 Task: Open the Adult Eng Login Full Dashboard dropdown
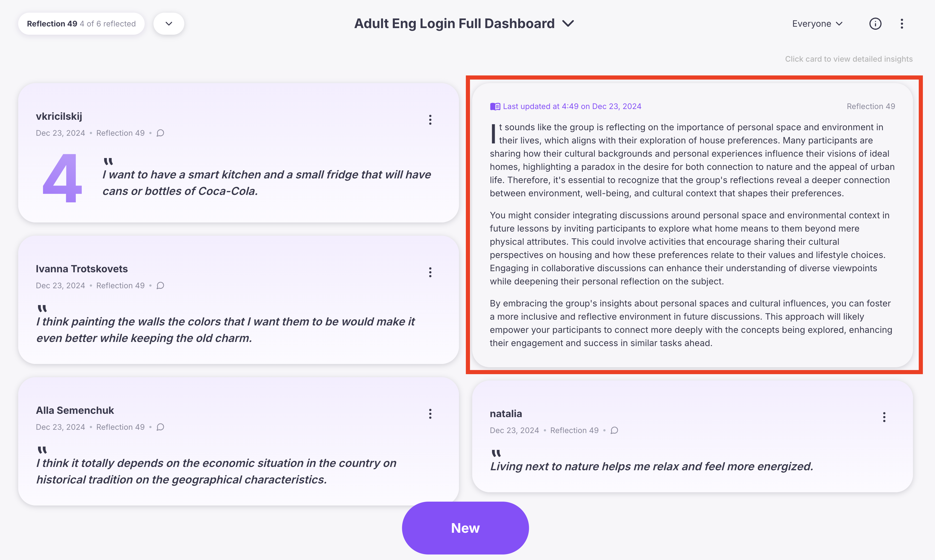[464, 24]
